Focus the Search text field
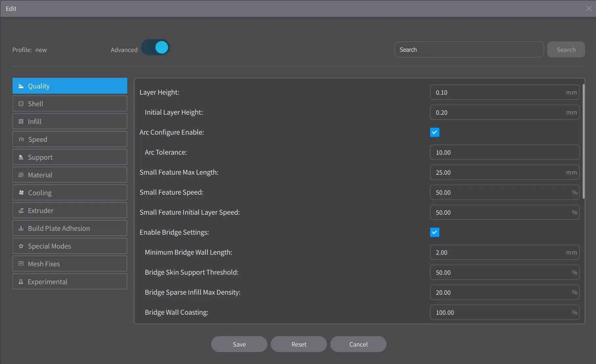The image size is (596, 364). (x=469, y=50)
